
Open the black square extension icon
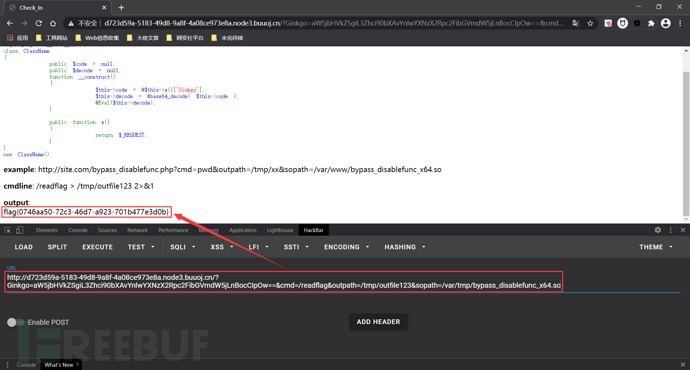click(637, 23)
